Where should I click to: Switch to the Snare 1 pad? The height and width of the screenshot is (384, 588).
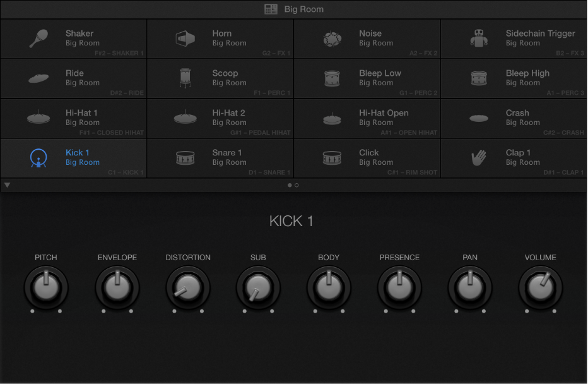(x=220, y=157)
